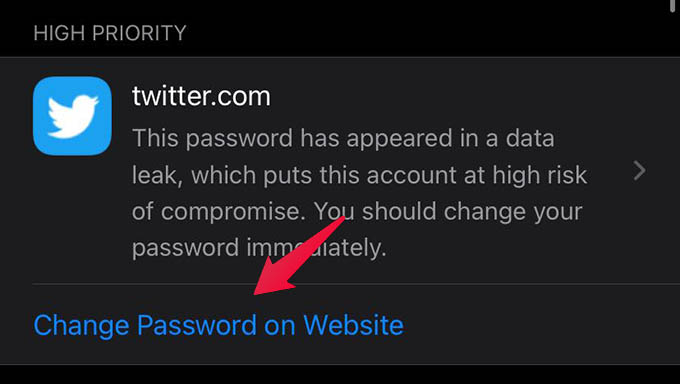
Task: Tap the word Website in the blue link
Action: point(353,325)
